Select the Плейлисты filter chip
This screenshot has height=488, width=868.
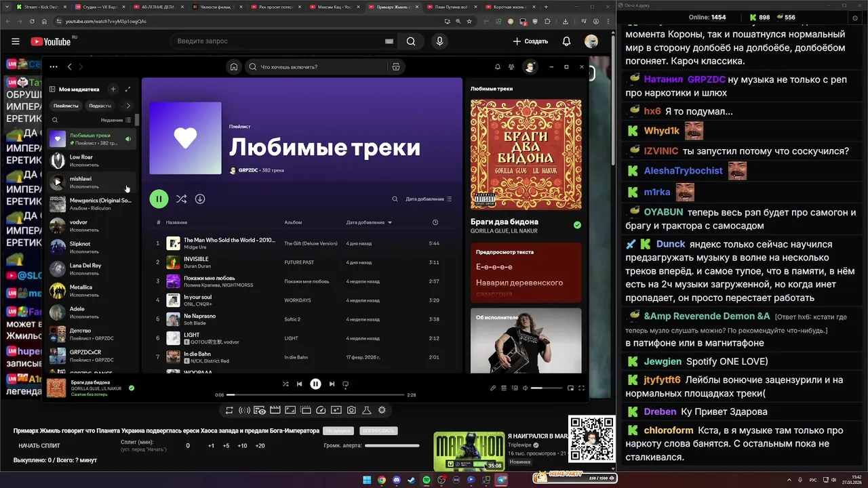[x=66, y=106]
